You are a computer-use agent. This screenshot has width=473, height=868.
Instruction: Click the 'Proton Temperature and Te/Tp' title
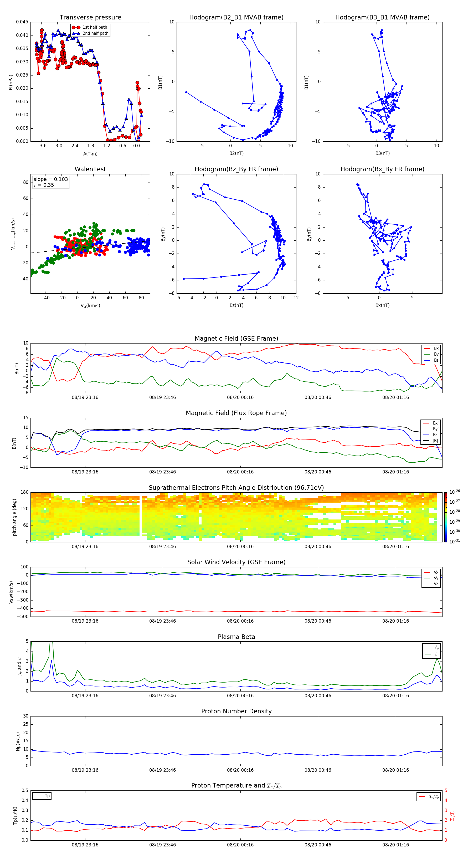click(x=236, y=786)
